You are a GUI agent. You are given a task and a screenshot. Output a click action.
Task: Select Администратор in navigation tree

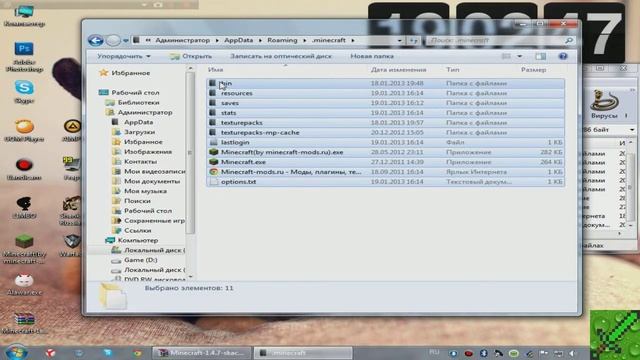(x=145, y=112)
